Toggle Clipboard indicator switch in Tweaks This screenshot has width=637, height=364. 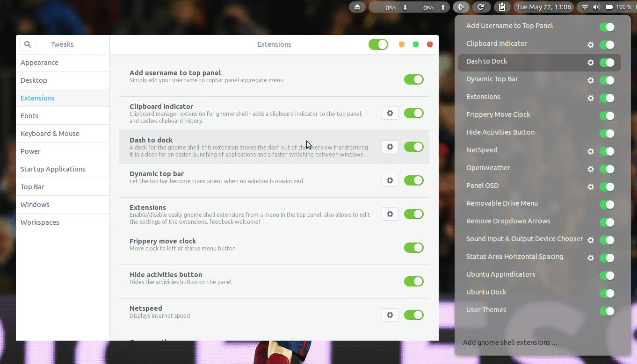(414, 113)
